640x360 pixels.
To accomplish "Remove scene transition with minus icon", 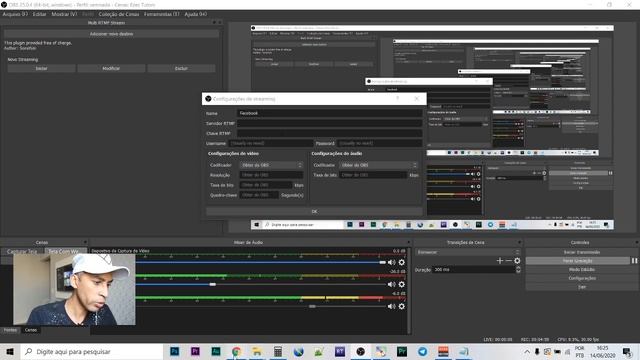I will click(509, 260).
